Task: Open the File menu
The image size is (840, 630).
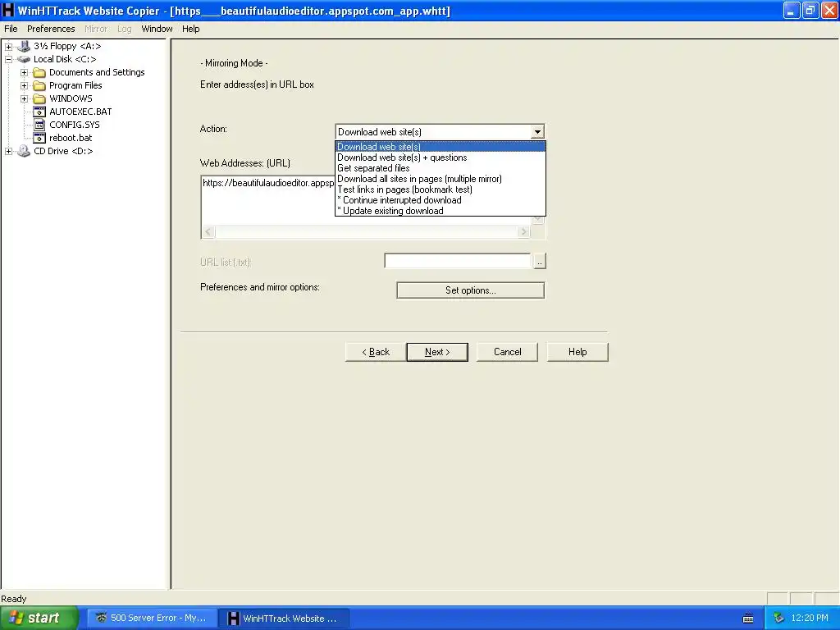Action: 11,29
